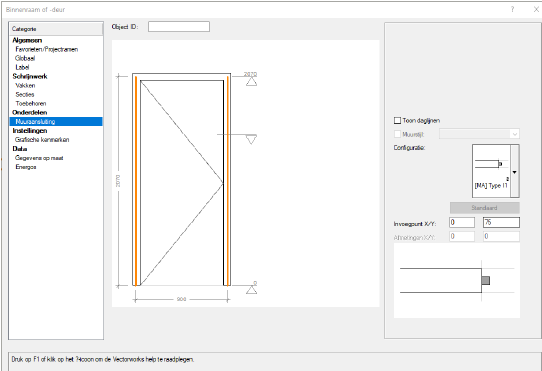Open the Energos data category
542x371 pixels.
(x=26, y=167)
